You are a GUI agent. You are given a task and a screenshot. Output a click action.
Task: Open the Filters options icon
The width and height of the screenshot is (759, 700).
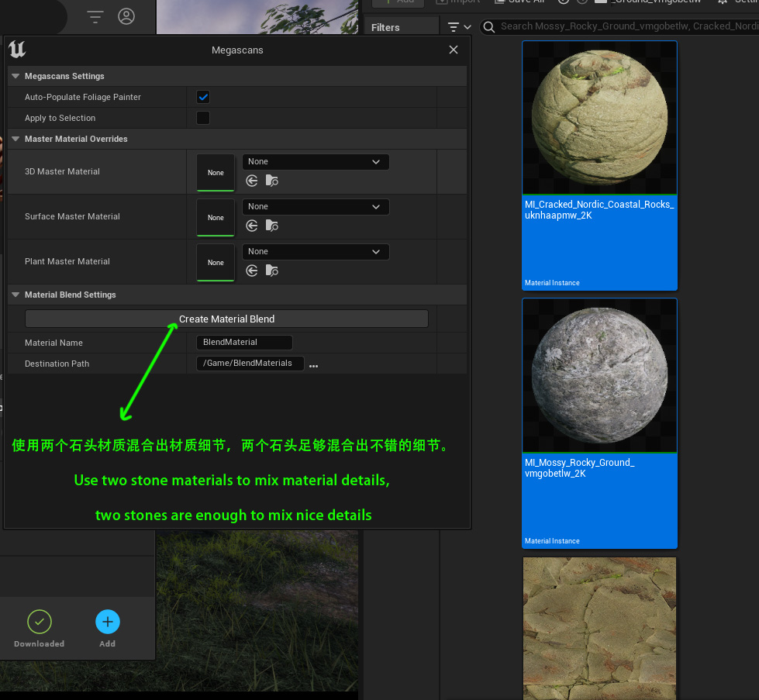(458, 26)
